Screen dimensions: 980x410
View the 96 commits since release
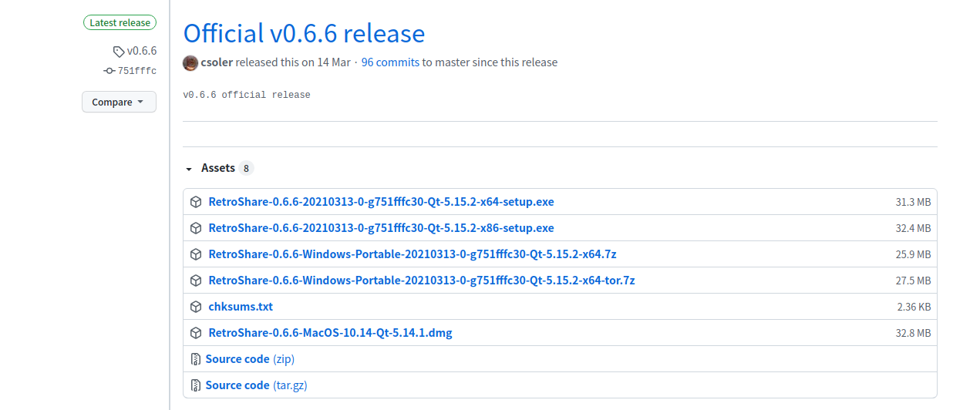(390, 62)
